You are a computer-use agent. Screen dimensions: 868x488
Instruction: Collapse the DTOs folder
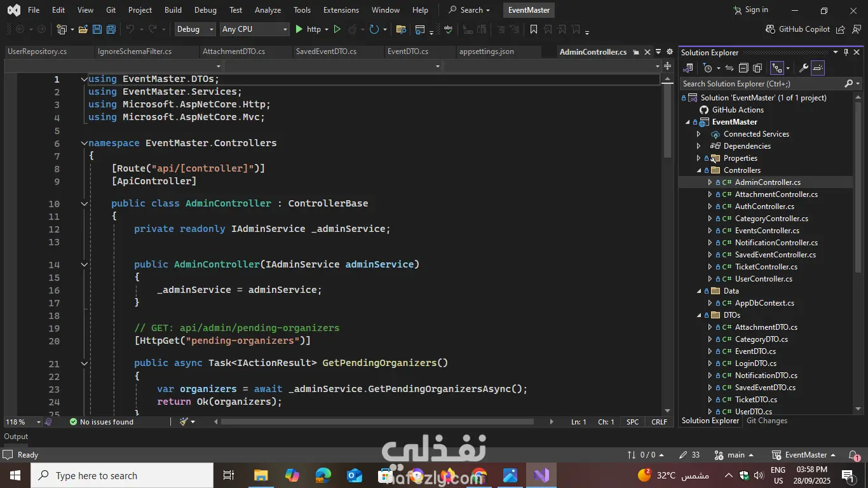(x=699, y=315)
